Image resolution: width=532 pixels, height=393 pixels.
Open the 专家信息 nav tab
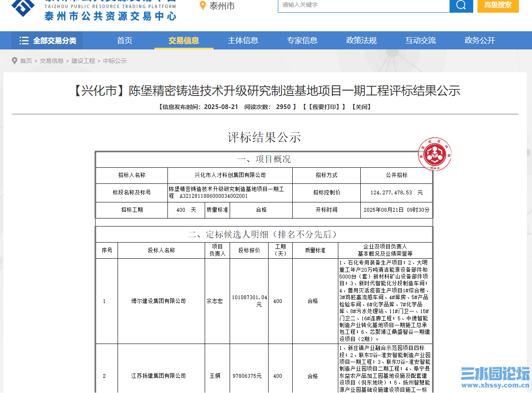coord(302,41)
